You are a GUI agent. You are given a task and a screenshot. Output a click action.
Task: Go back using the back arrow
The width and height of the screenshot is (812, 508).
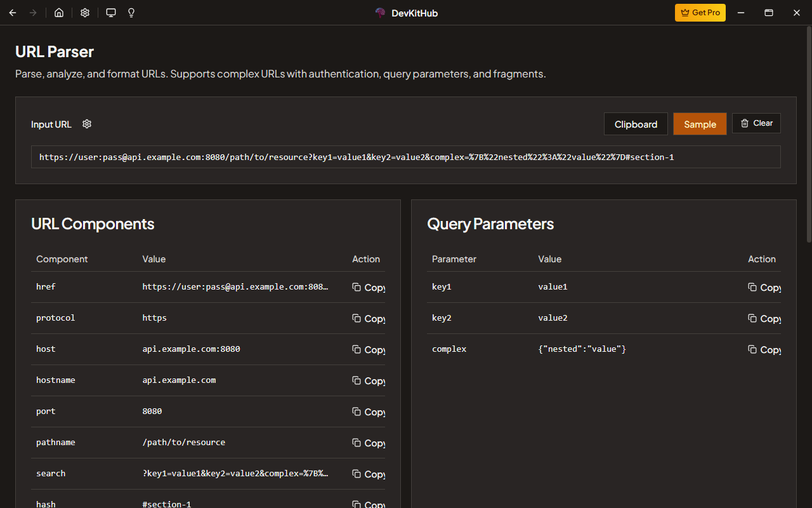pyautogui.click(x=13, y=13)
